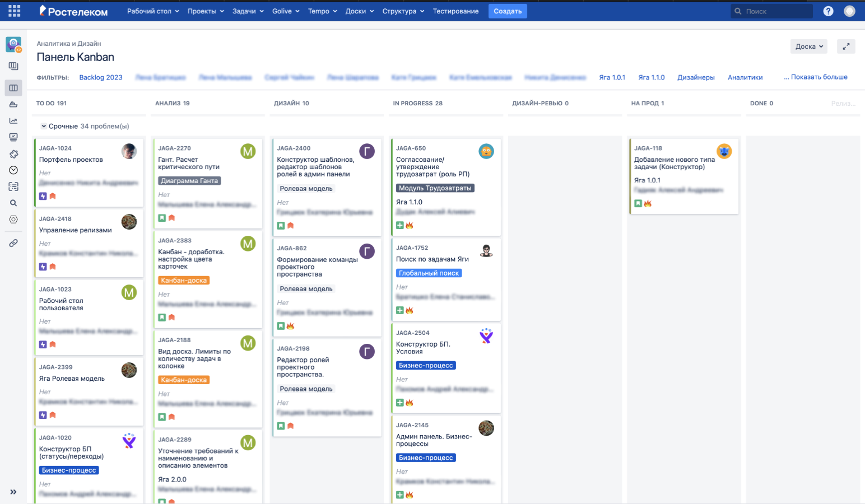This screenshot has height=504, width=865.
Task: Toggle the Аналитики quick filter
Action: [x=745, y=77]
